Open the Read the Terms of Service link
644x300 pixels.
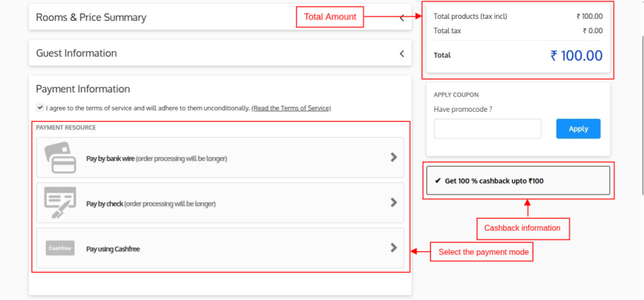click(291, 108)
